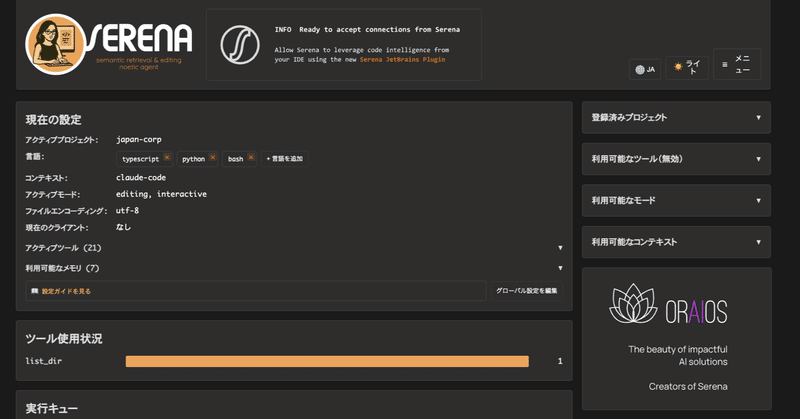Click グローバル設定を編集 button
800x419 pixels.
click(527, 291)
